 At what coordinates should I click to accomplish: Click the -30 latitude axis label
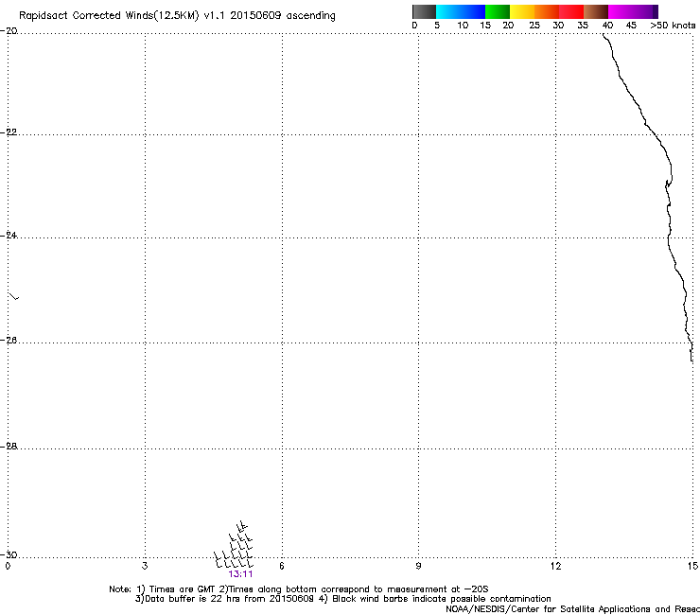[9, 554]
